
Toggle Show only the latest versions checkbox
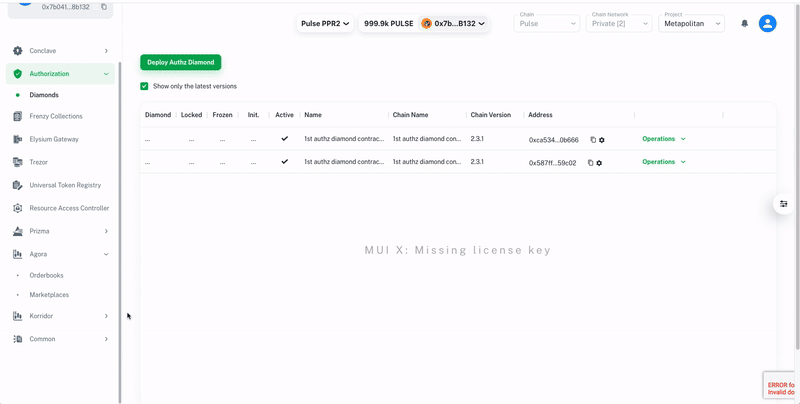145,86
